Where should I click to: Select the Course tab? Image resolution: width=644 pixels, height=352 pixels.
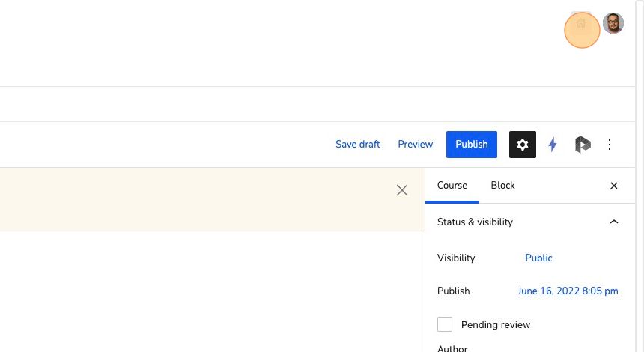pos(452,185)
